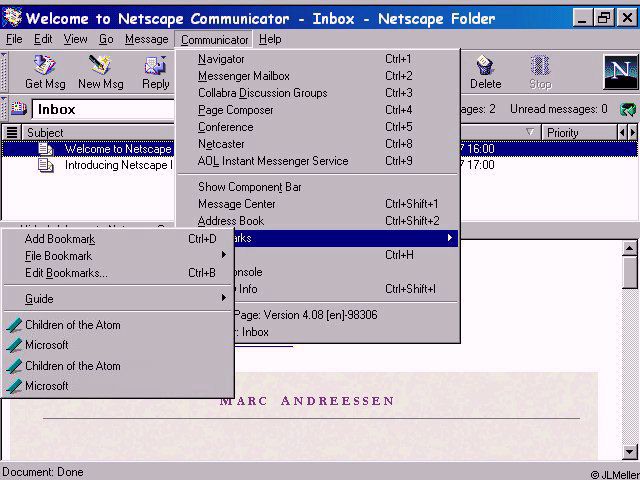Viewport: 640px width, 480px height.
Task: Click the folder icon beside the Inbox field
Action: point(18,109)
